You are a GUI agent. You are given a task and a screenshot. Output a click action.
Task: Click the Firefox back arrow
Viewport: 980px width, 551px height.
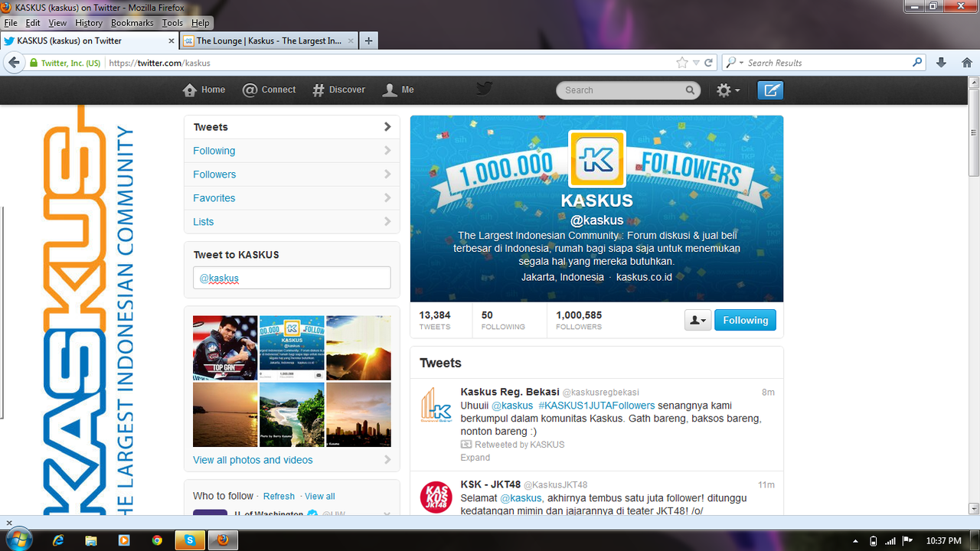pyautogui.click(x=14, y=63)
